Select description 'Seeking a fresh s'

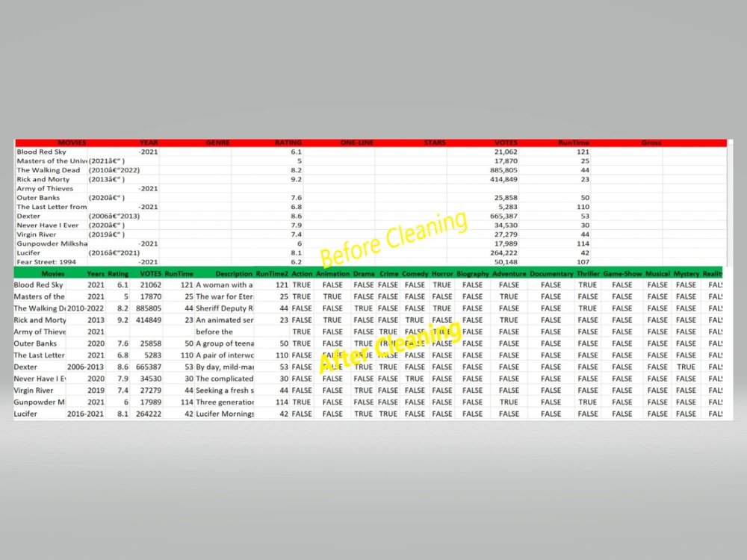[224, 391]
